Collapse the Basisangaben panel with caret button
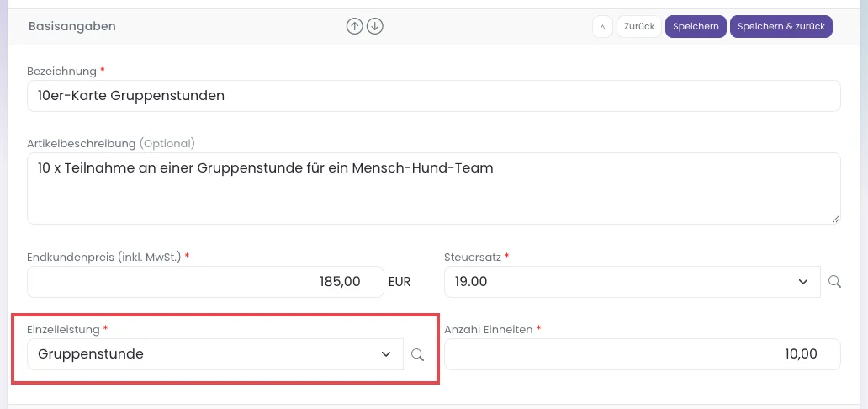 [x=602, y=27]
